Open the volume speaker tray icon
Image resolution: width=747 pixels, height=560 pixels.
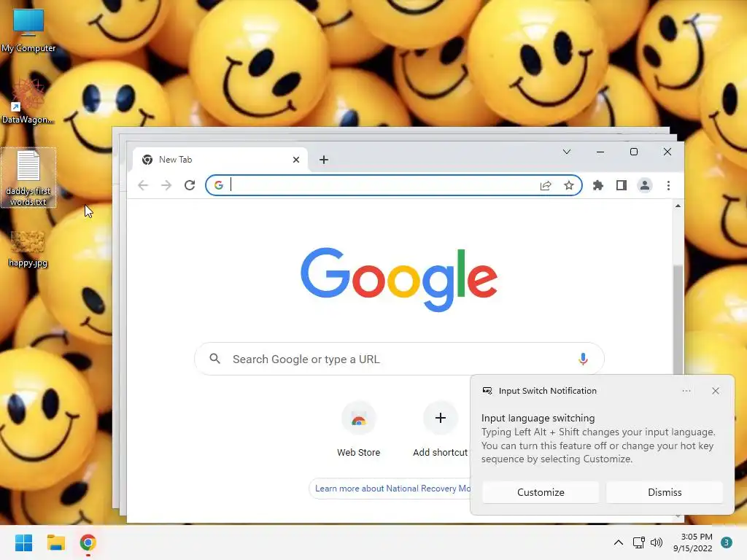[657, 542]
